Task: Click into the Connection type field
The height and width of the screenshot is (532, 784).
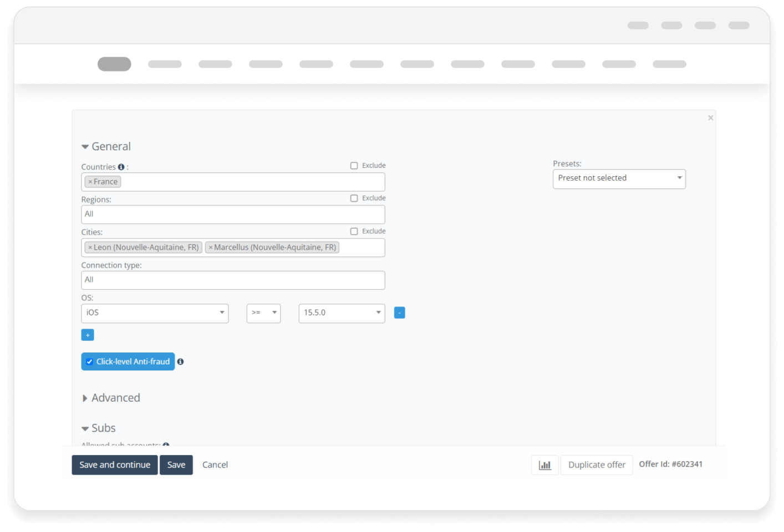Action: point(233,280)
